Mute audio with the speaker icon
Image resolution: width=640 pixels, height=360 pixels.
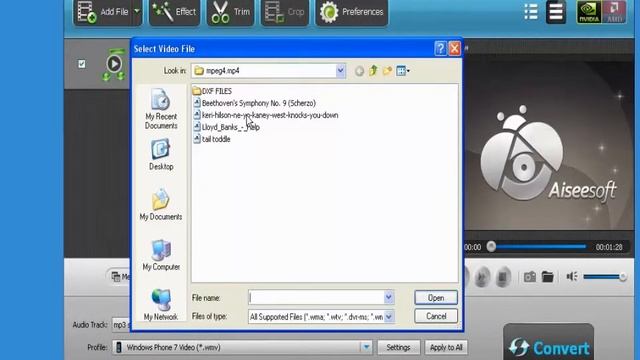[571, 277]
